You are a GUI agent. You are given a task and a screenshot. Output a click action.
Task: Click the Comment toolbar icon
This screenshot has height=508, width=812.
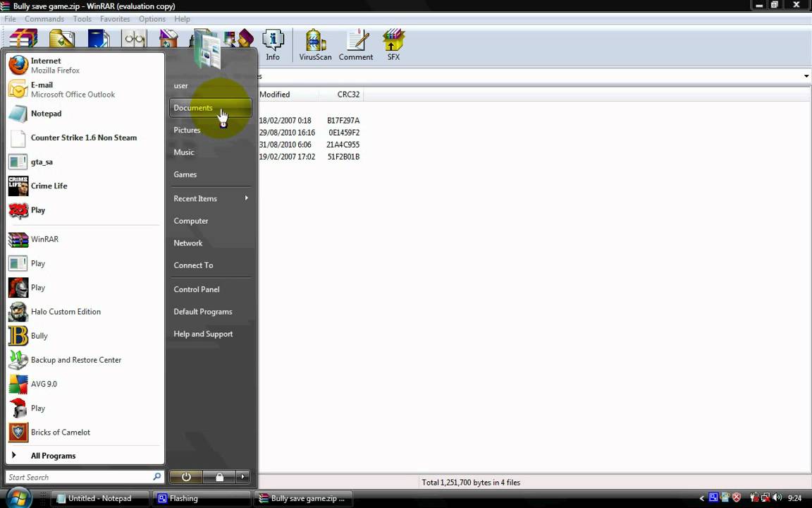[356, 45]
